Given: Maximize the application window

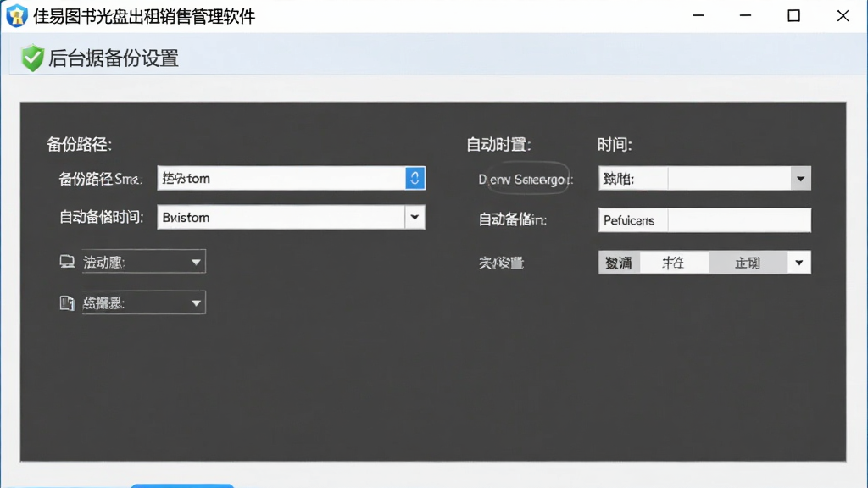Looking at the screenshot, I should pyautogui.click(x=793, y=15).
